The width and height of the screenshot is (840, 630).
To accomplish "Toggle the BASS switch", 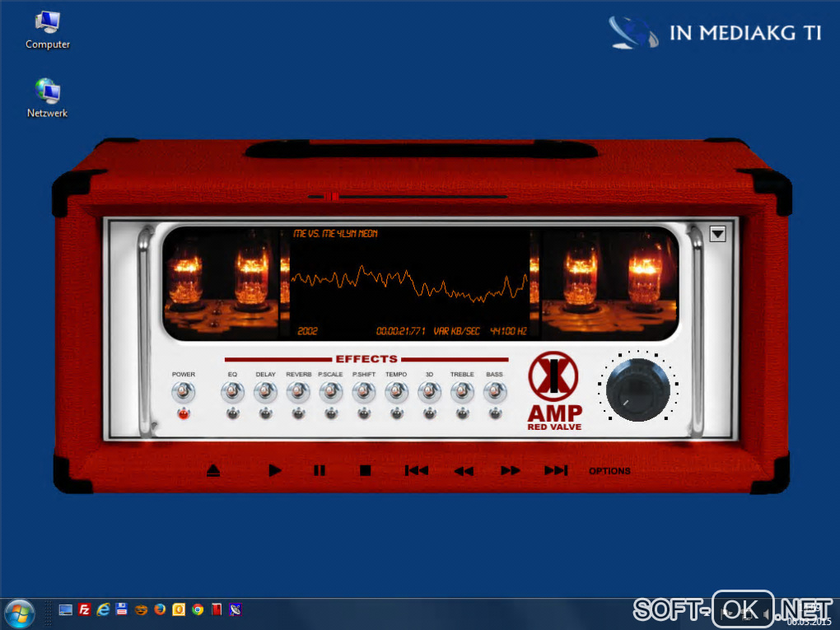I will [494, 392].
